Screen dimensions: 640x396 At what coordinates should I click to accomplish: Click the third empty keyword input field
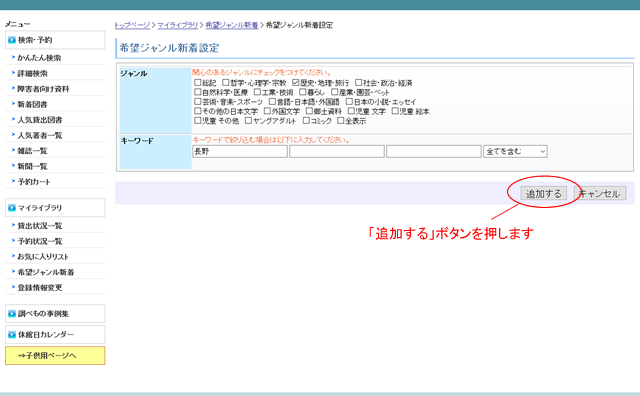pyautogui.click(x=434, y=151)
